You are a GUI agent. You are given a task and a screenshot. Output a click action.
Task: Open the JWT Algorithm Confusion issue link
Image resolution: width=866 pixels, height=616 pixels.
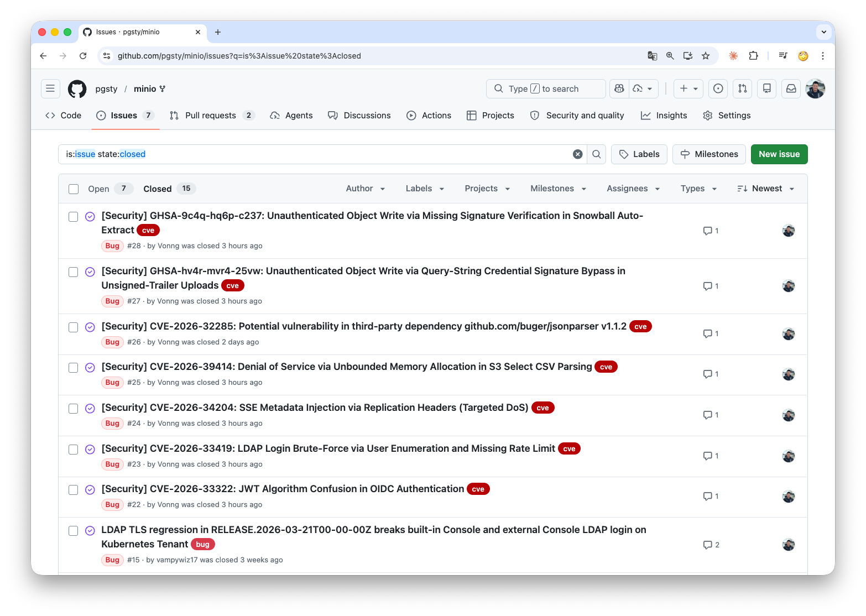tap(283, 489)
